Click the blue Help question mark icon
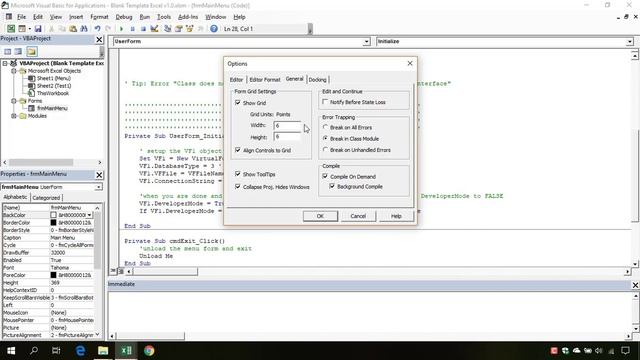This screenshot has width=640, height=360. point(214,29)
